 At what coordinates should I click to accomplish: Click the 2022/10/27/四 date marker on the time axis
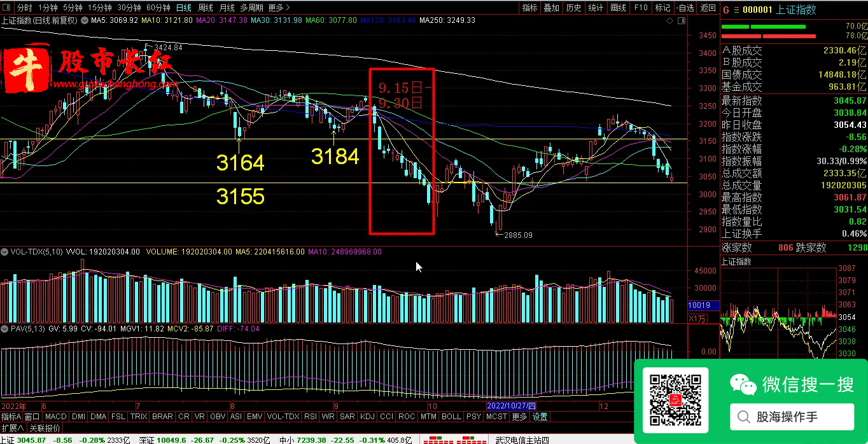pos(512,406)
